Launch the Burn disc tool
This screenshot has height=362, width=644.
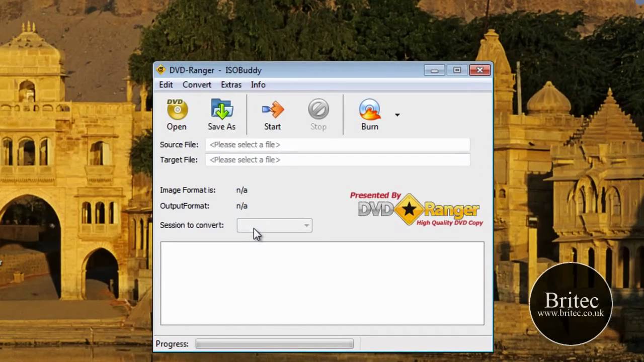[x=370, y=115]
